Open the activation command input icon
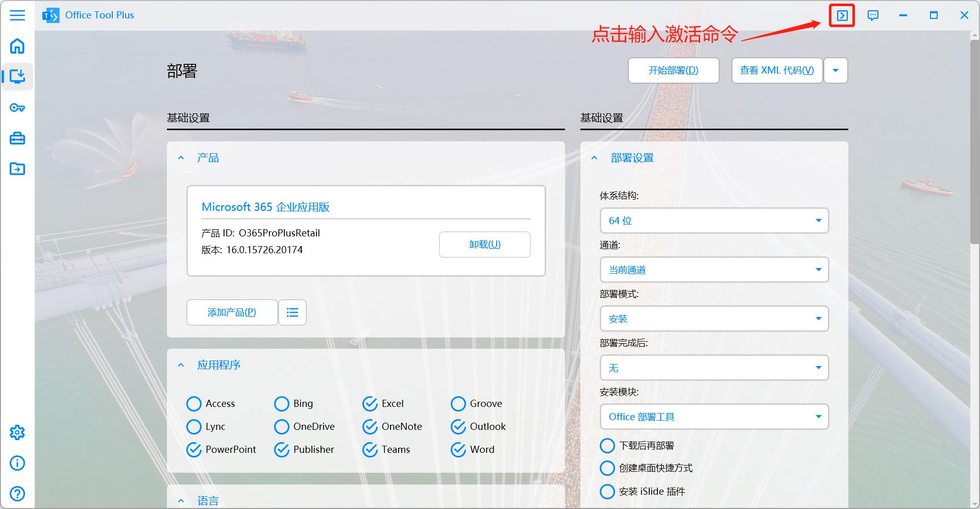Image resolution: width=980 pixels, height=509 pixels. (842, 15)
